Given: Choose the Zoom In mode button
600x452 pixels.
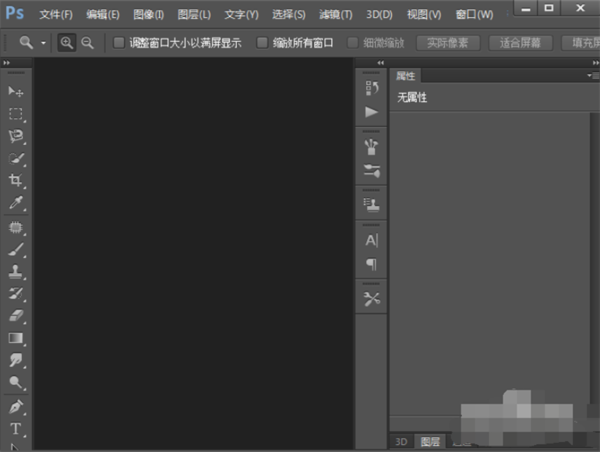Looking at the screenshot, I should pos(67,42).
